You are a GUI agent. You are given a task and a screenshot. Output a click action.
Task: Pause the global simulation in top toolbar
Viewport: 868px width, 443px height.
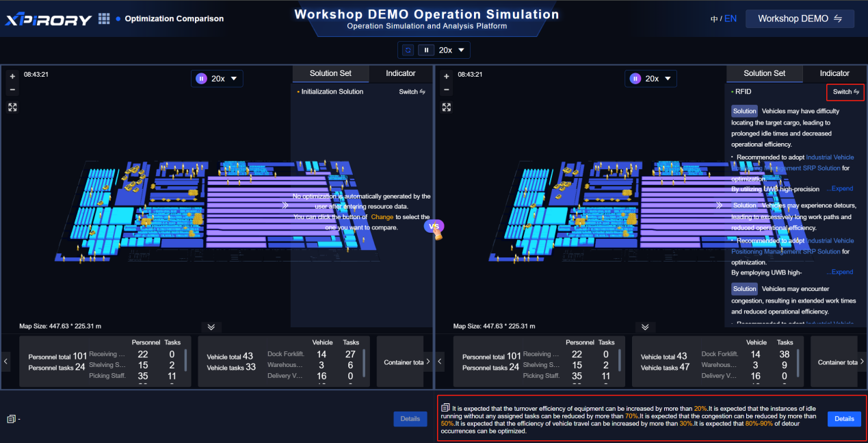click(427, 50)
